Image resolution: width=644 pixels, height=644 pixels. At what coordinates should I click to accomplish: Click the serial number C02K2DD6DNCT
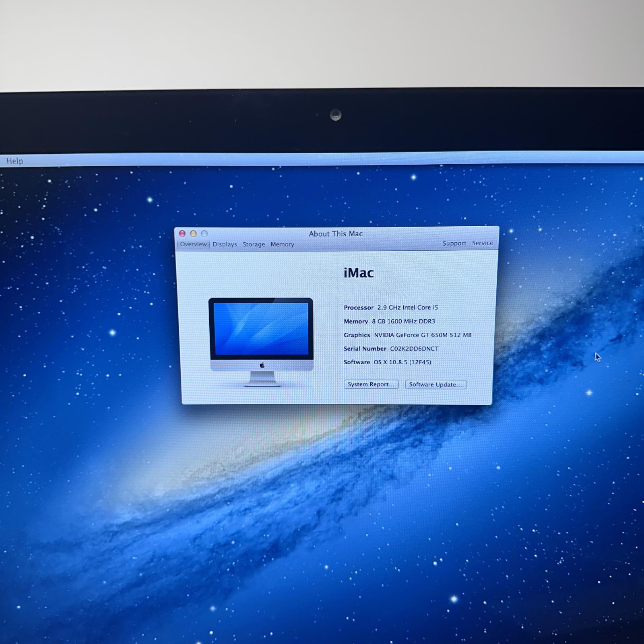[x=414, y=349]
